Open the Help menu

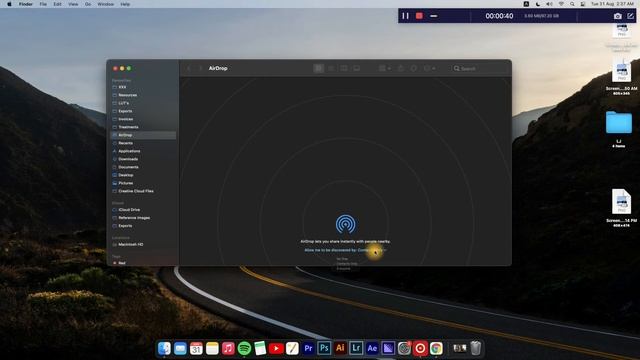coord(125,4)
